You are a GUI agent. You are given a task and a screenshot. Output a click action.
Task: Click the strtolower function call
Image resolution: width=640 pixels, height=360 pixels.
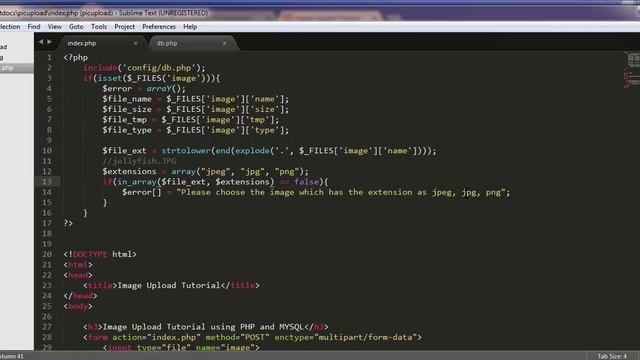(x=185, y=151)
